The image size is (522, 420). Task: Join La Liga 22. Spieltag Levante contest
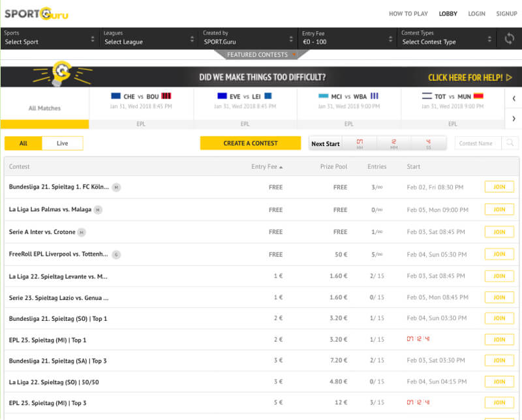point(499,277)
